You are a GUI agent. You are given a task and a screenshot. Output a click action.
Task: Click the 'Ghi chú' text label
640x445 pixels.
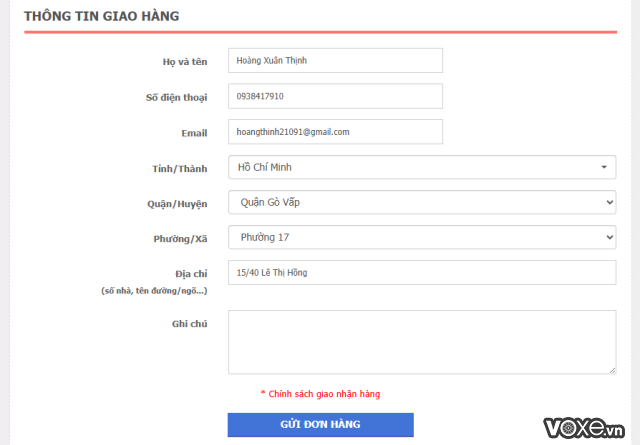189,323
